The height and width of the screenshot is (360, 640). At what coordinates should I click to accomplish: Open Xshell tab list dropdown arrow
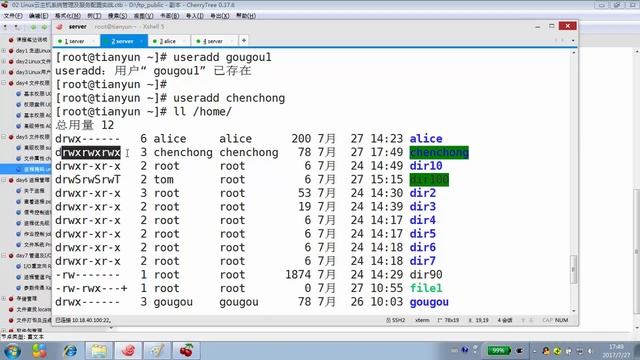pyautogui.click(x=573, y=41)
